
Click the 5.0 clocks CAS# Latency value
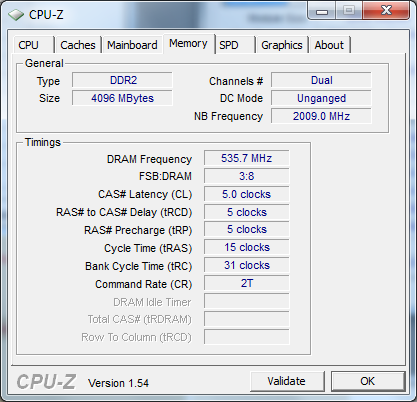point(247,194)
